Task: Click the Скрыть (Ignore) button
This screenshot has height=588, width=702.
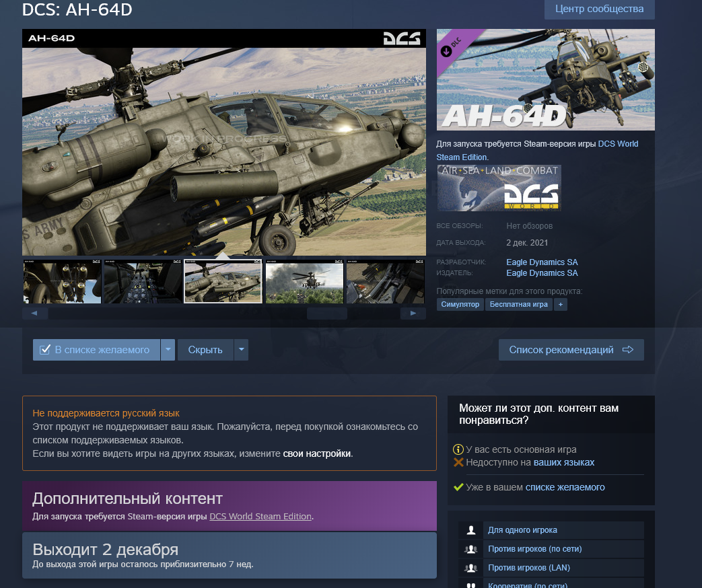Action: pyautogui.click(x=205, y=350)
